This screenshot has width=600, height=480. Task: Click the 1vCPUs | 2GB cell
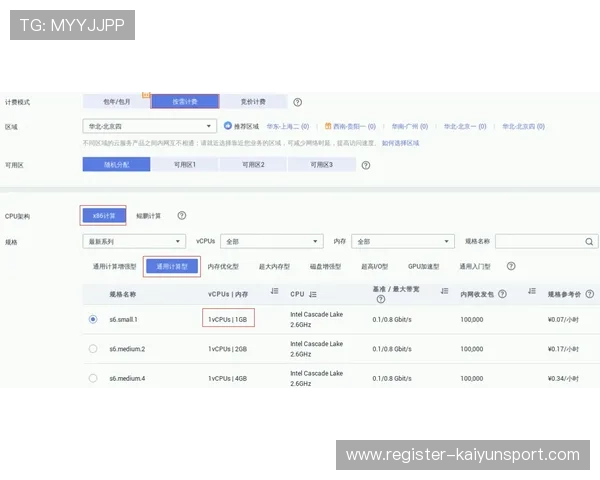tap(228, 349)
